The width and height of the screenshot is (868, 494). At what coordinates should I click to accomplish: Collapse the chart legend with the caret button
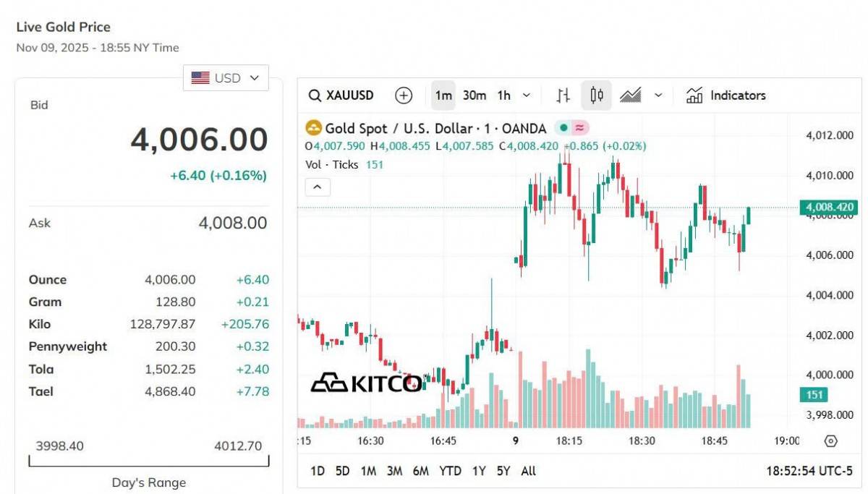point(317,187)
